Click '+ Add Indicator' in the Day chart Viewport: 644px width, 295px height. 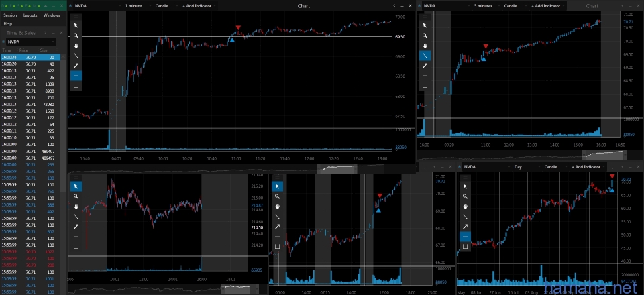[x=587, y=167]
